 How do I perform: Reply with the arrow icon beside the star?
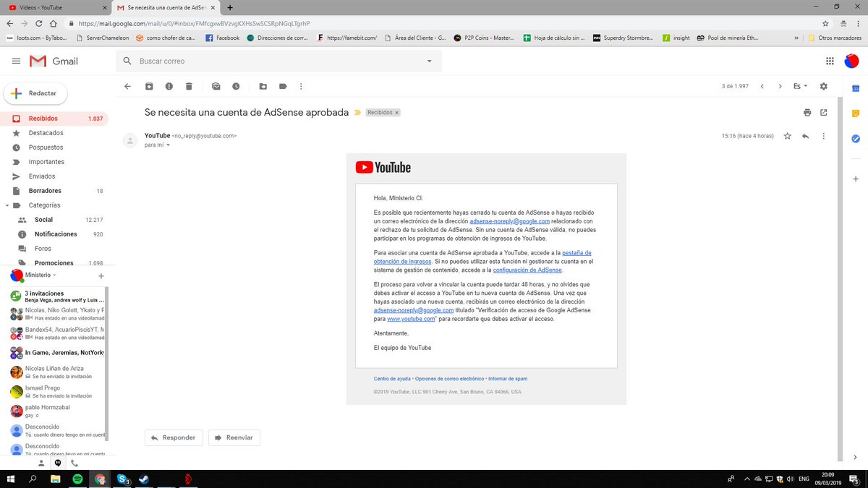pyautogui.click(x=805, y=136)
